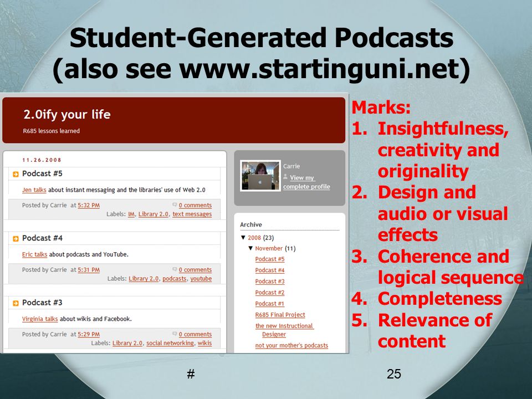This screenshot has height=399, width=532.
Task: Click the 'R685 lessons learned' subtitle
Action: tap(51, 131)
